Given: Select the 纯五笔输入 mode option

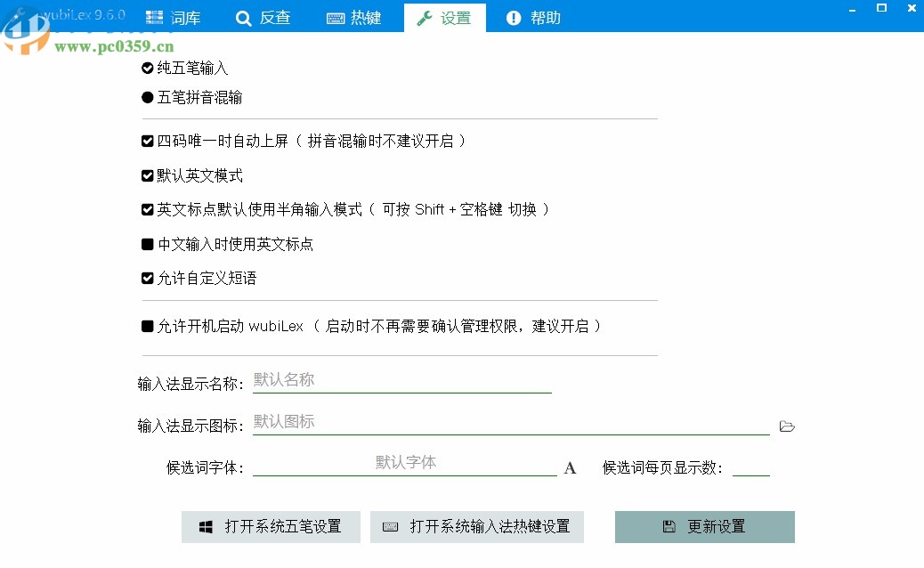Looking at the screenshot, I should click(147, 68).
